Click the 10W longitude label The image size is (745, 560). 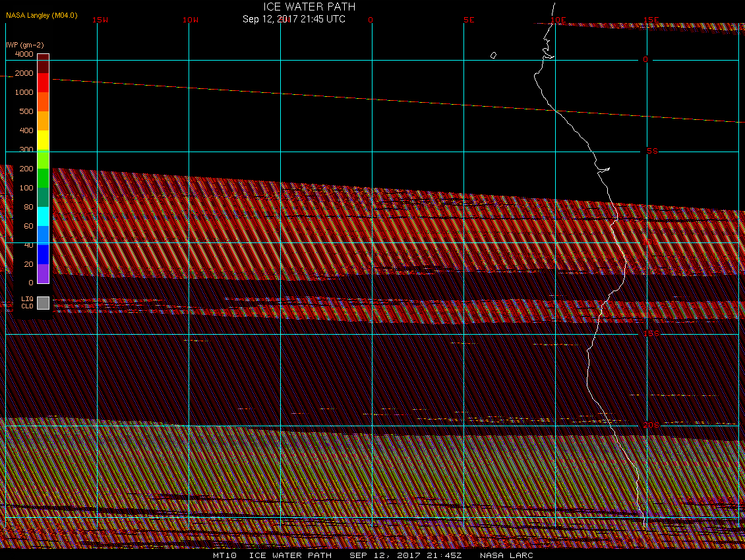[x=190, y=20]
